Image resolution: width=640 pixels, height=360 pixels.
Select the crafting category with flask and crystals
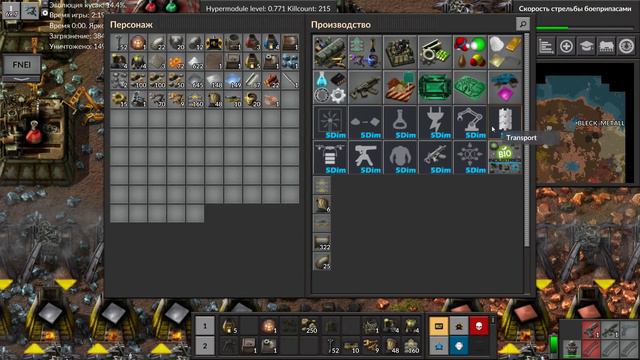365,52
